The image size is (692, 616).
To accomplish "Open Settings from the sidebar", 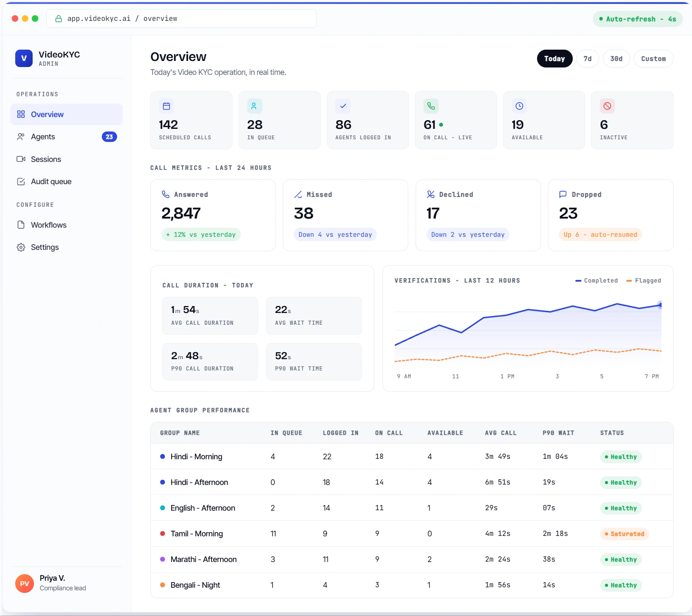I will (67, 247).
